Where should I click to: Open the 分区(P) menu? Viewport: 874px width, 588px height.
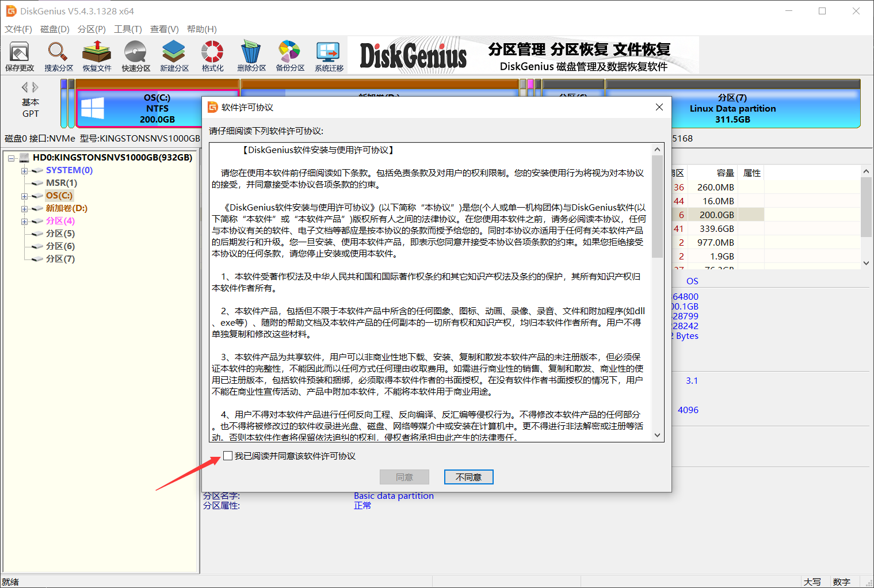coord(91,29)
